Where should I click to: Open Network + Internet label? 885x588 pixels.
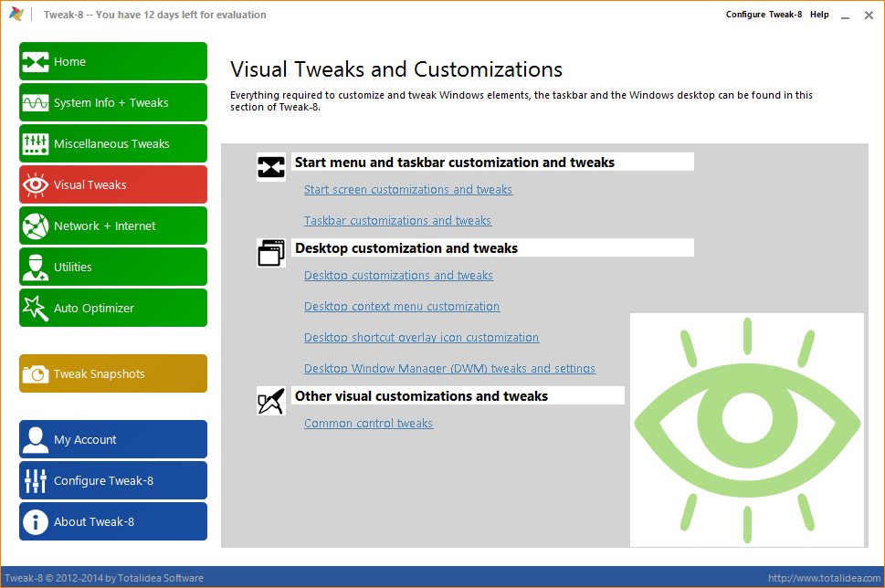point(104,226)
